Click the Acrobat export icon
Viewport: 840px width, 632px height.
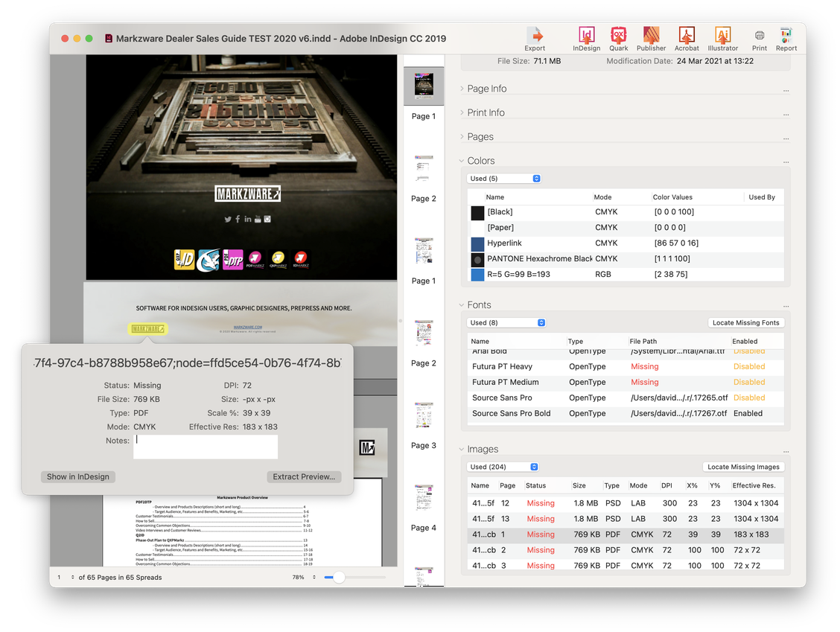click(687, 36)
